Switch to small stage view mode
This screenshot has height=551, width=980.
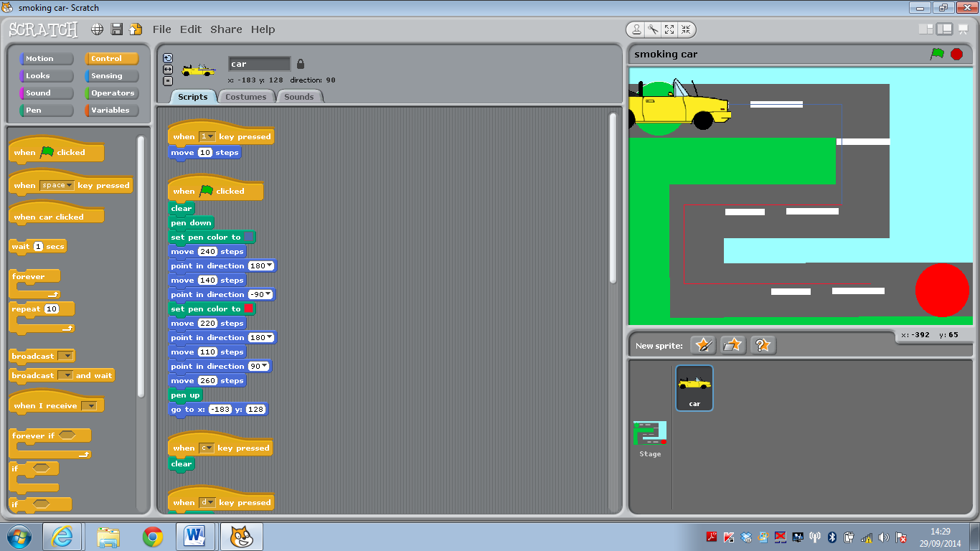(926, 29)
